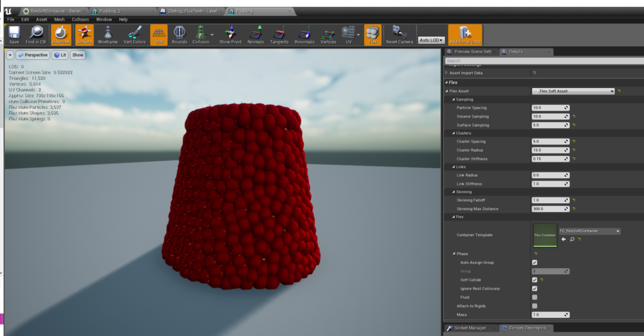The height and width of the screenshot is (336, 644).
Task: Click the Perspective viewport button
Action: pos(33,55)
